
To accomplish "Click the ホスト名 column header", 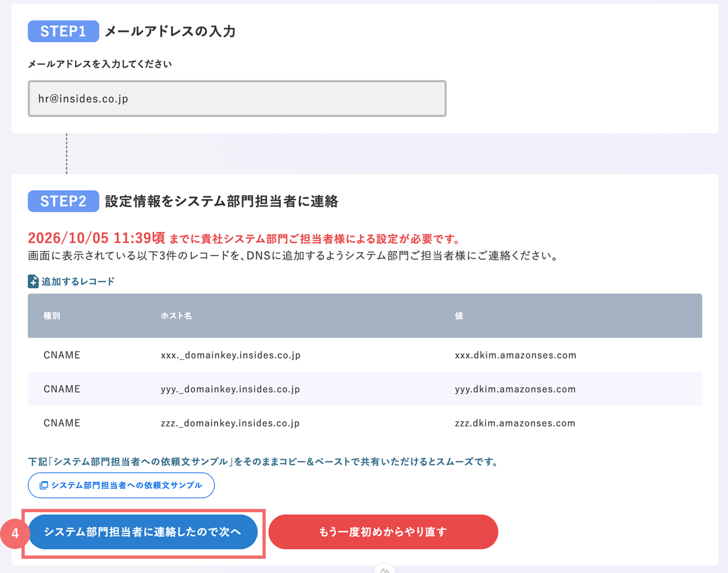I will click(x=176, y=316).
